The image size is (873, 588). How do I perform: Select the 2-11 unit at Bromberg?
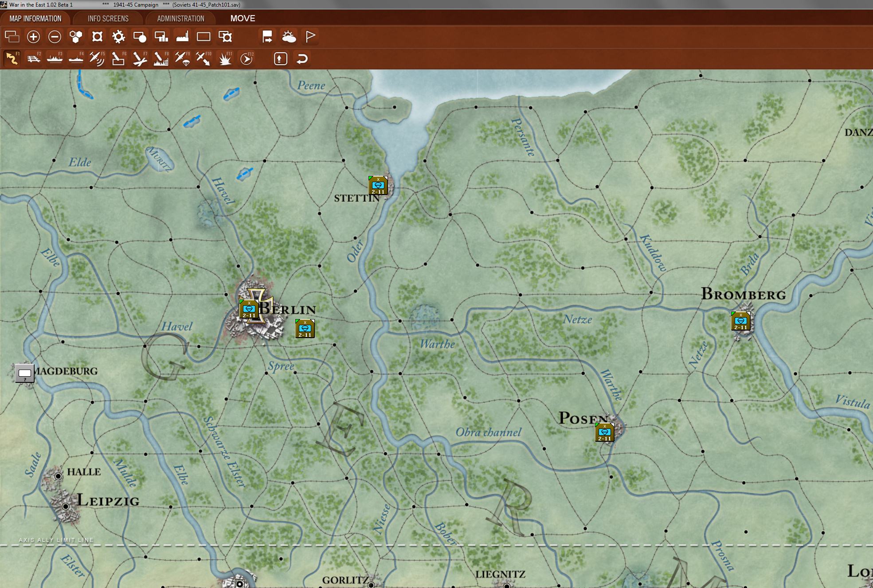click(741, 321)
